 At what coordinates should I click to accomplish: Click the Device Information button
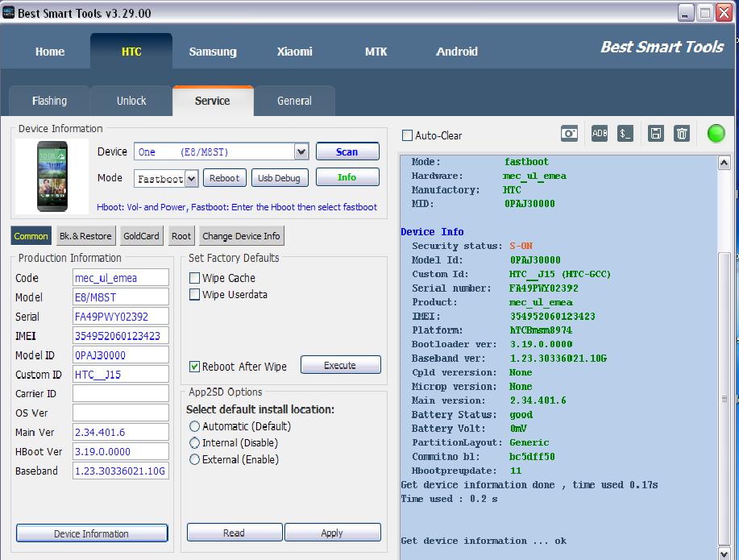click(x=91, y=533)
